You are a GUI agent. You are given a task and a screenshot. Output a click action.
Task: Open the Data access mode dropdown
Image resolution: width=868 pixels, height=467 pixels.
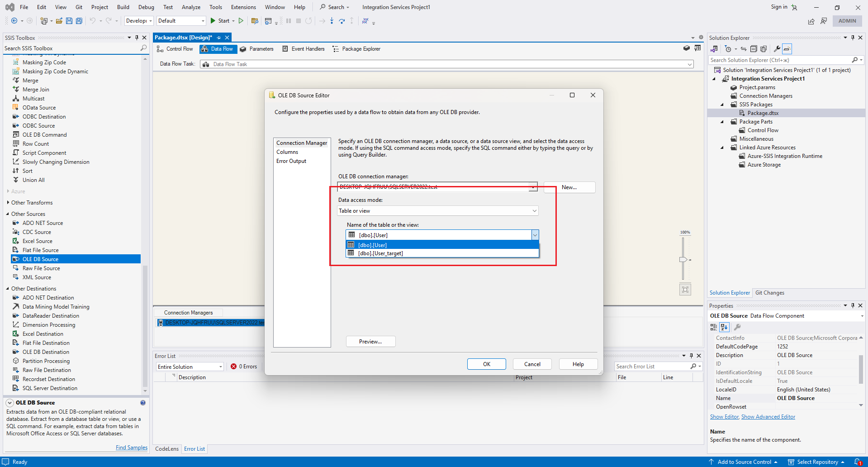438,211
